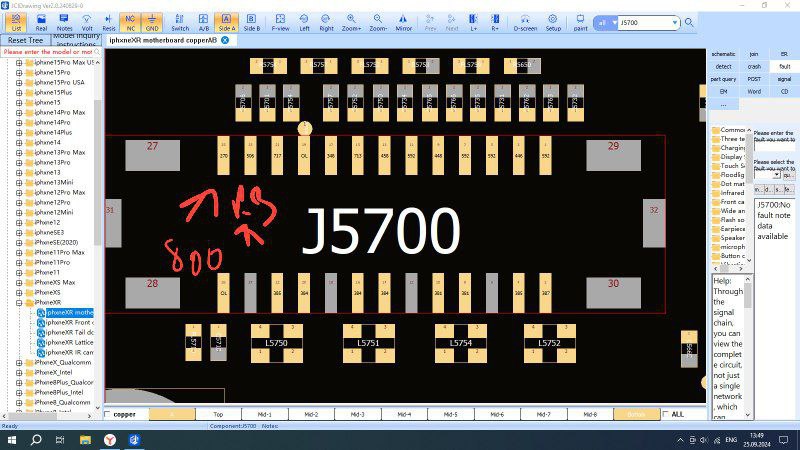This screenshot has height=450, width=800.
Task: Open Windows Start menu
Action: click(x=12, y=440)
